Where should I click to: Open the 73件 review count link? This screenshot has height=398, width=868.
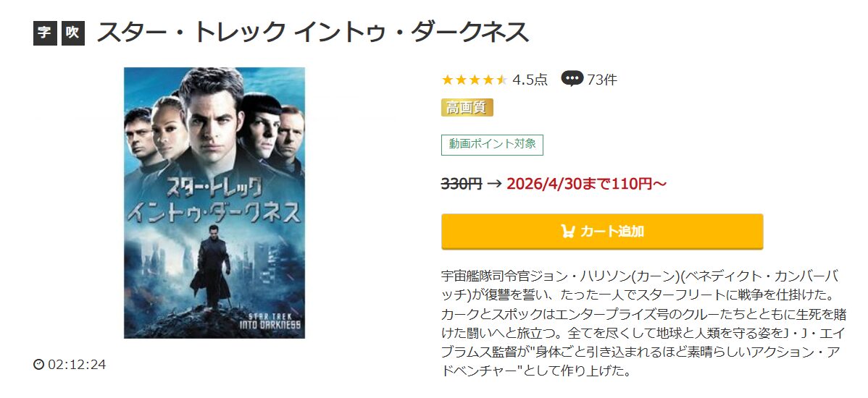[x=602, y=80]
